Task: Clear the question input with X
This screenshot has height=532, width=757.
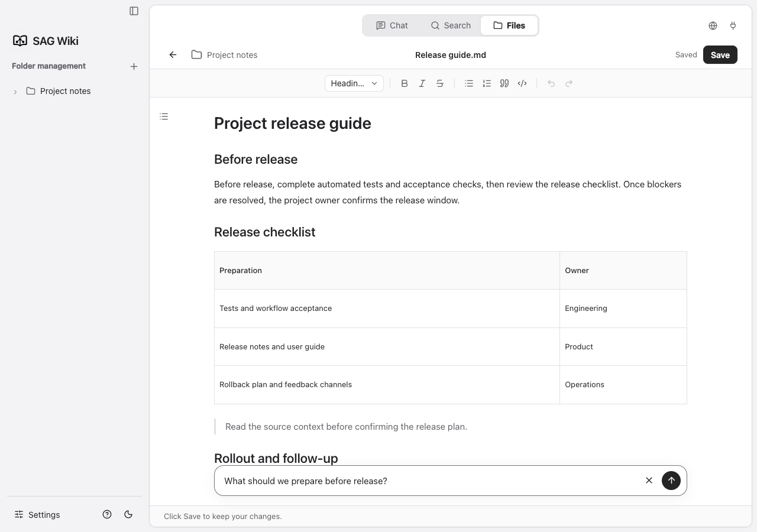Action: click(649, 481)
